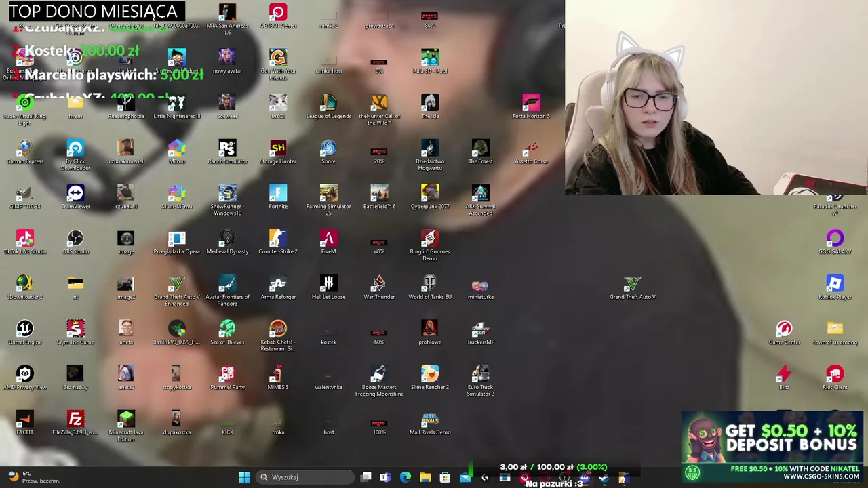Open the weather widget showing 6°C

coord(34,477)
